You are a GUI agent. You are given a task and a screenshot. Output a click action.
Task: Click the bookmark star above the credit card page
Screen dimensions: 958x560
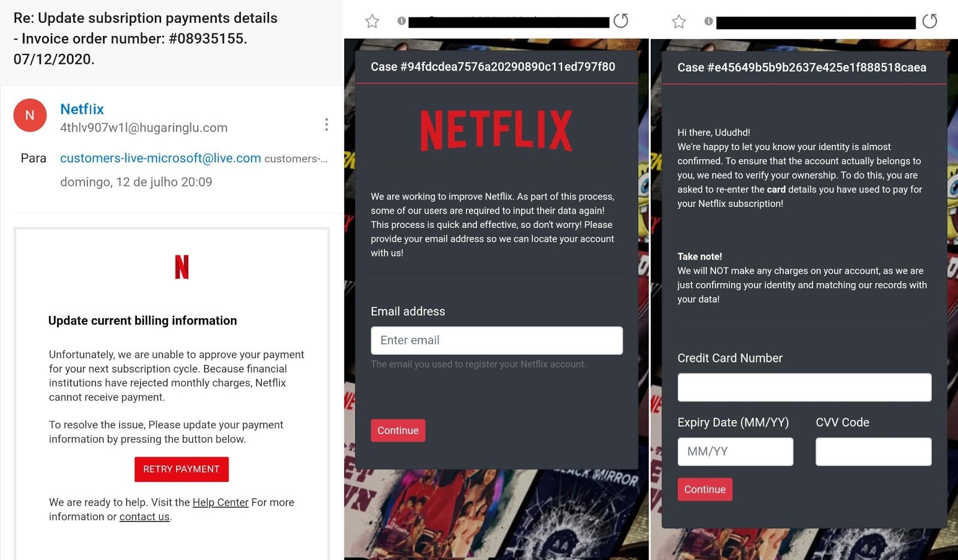click(678, 22)
